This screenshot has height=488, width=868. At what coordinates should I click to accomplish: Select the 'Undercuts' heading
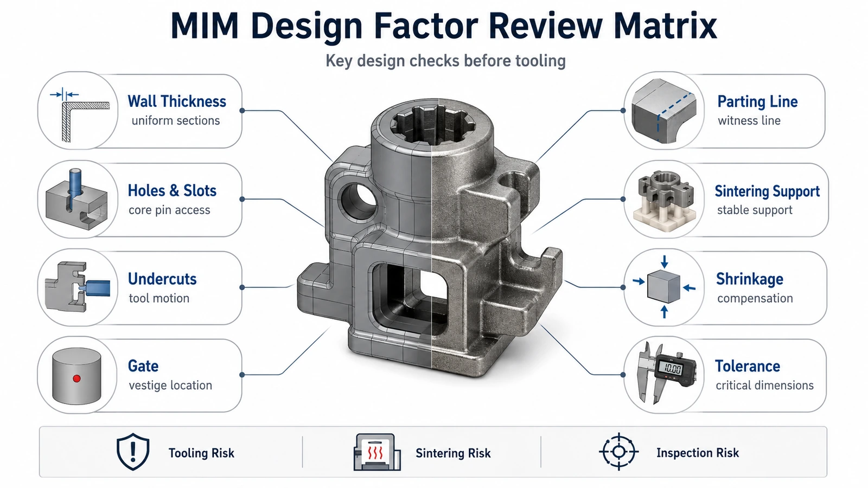162,279
